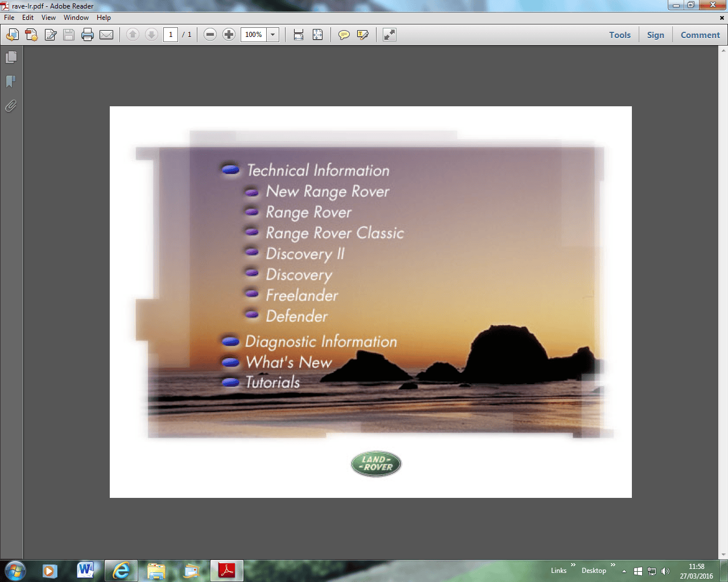Click the 100% zoom value field
The width and height of the screenshot is (728, 582).
point(254,35)
